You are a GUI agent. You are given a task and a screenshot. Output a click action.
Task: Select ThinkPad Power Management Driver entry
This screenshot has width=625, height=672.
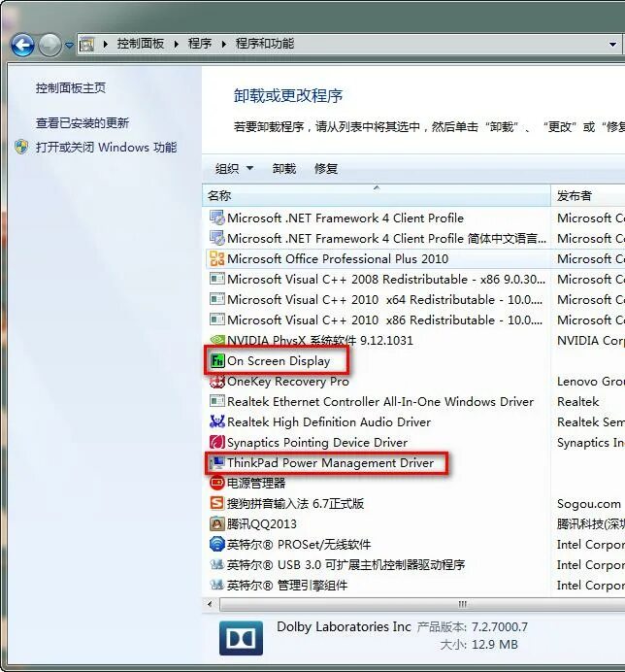tap(330, 463)
